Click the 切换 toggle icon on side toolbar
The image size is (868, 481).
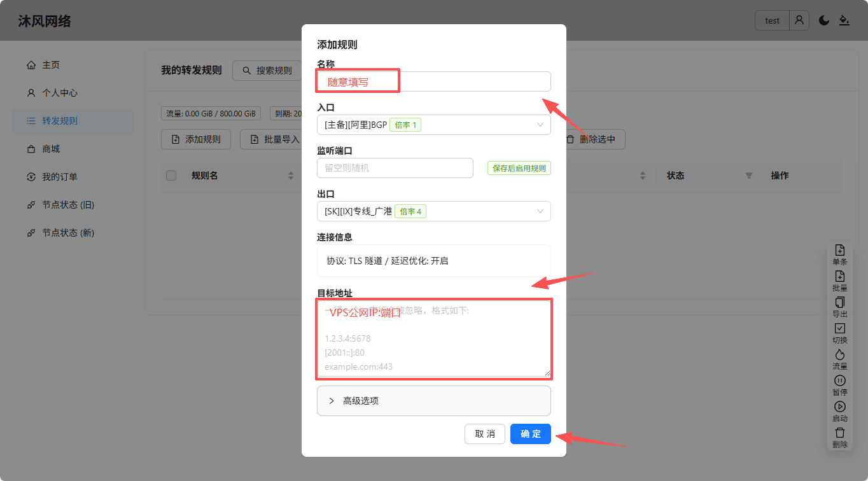tap(840, 331)
